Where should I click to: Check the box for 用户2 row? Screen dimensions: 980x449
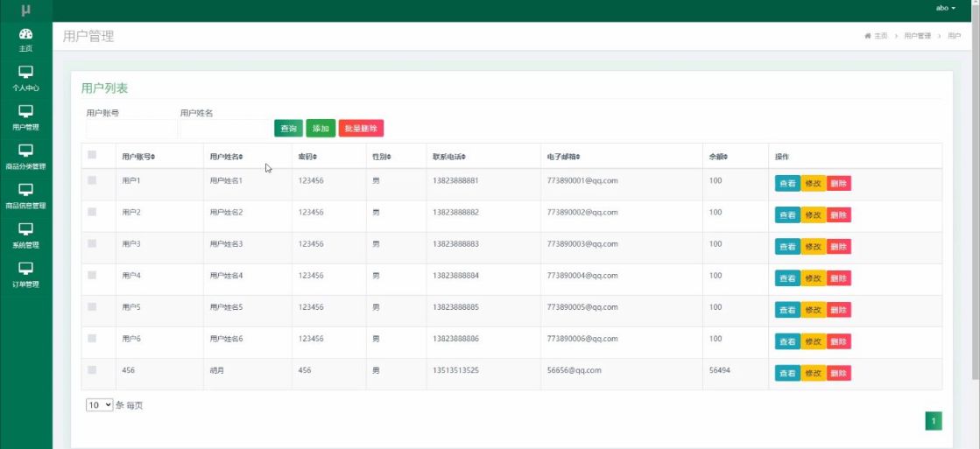(x=93, y=212)
